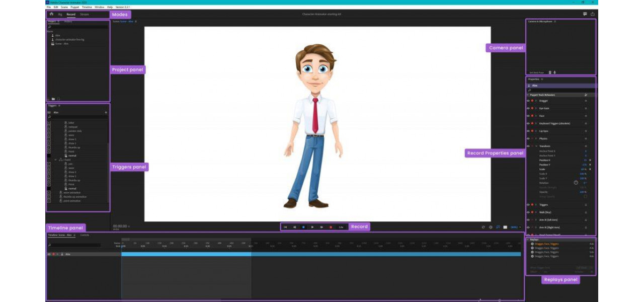Arm Keyboard Triggers red record dot
The height and width of the screenshot is (302, 644).
[532, 123]
